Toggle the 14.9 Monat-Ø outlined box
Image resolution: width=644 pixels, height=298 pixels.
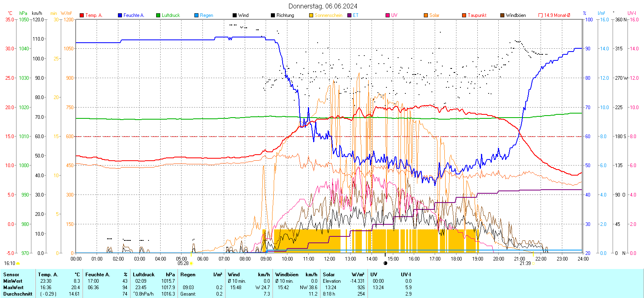(541, 15)
